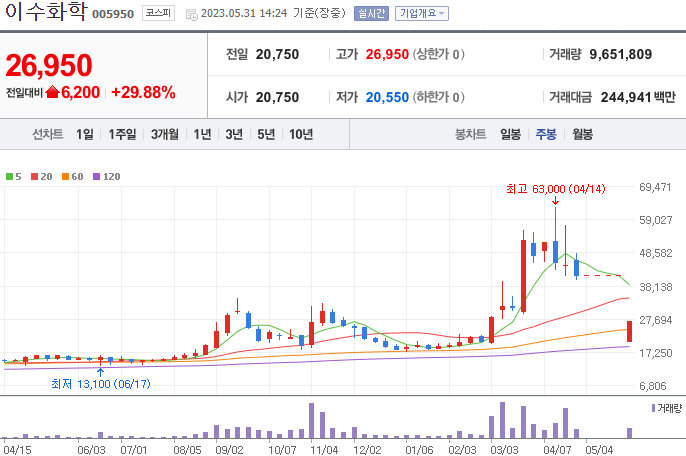Open the 기업개요 dropdown

[422, 14]
